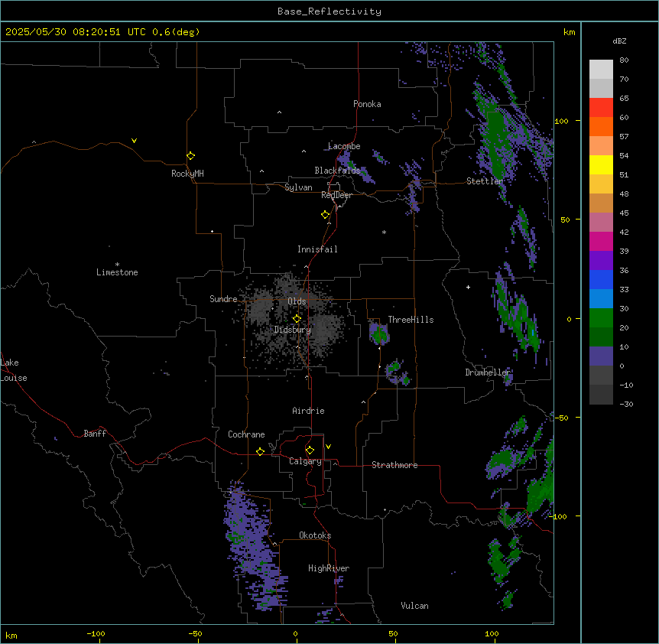Click the asterisk marker above Limestone

(x=117, y=265)
